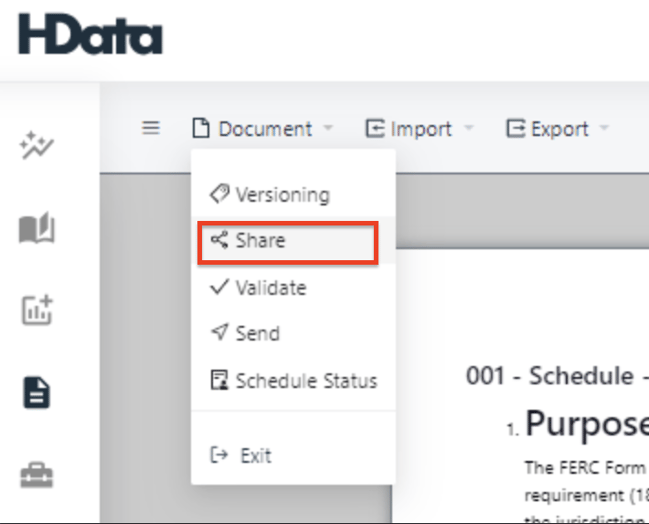649x524 pixels.
Task: Click the Versioning tag icon
Action: coord(218,194)
